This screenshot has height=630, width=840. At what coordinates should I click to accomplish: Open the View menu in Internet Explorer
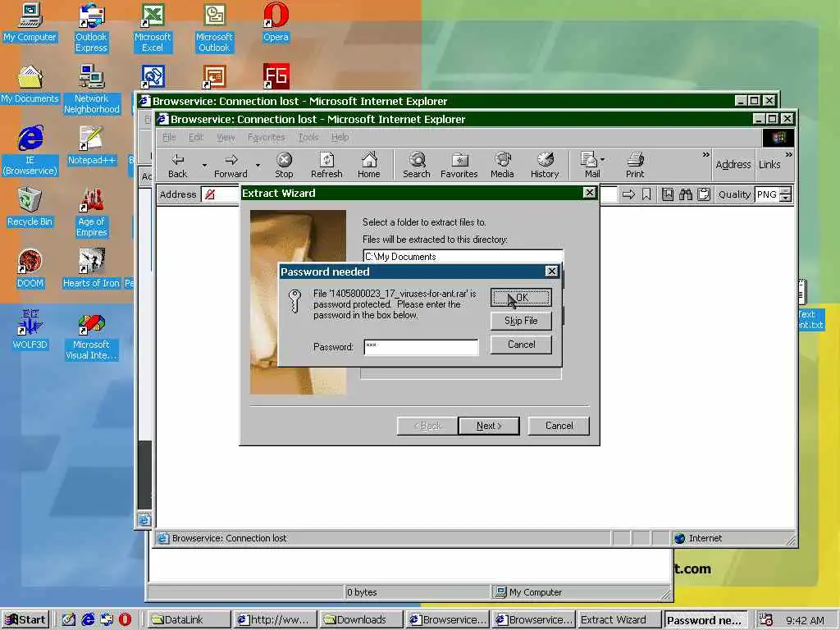coord(226,137)
